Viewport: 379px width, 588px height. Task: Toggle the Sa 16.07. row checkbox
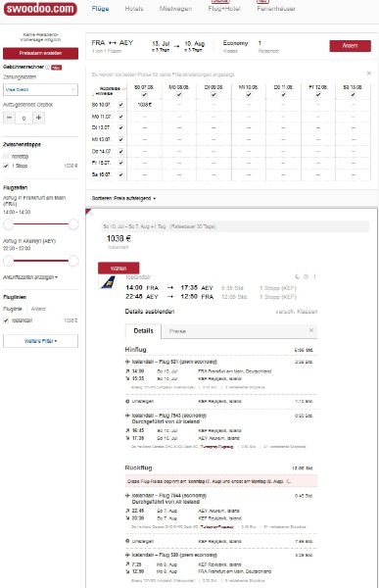coord(120,174)
